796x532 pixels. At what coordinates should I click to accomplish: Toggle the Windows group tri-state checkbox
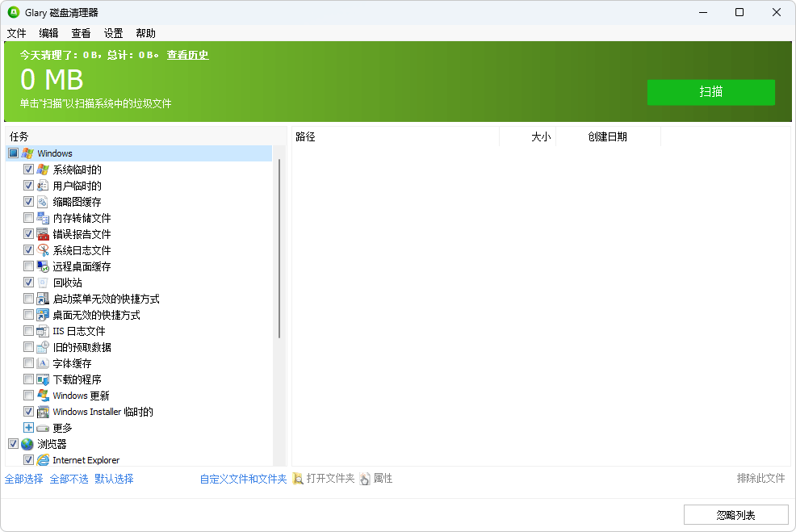13,153
